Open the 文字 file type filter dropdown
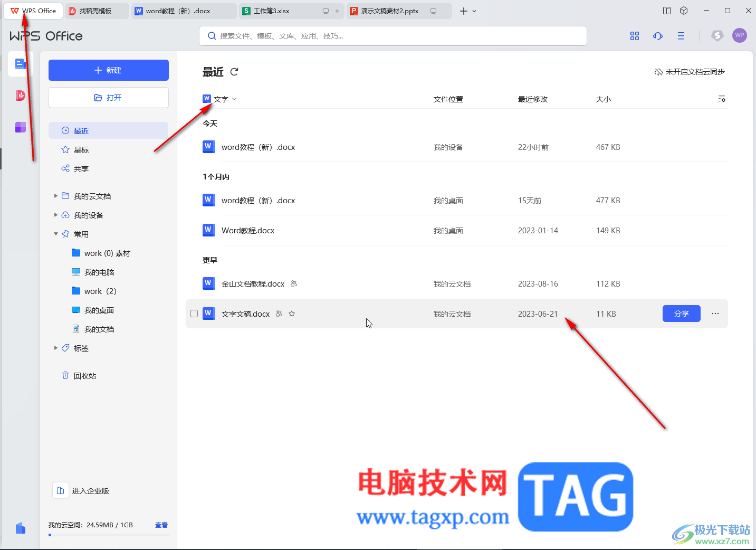The width and height of the screenshot is (756, 550). coord(220,99)
